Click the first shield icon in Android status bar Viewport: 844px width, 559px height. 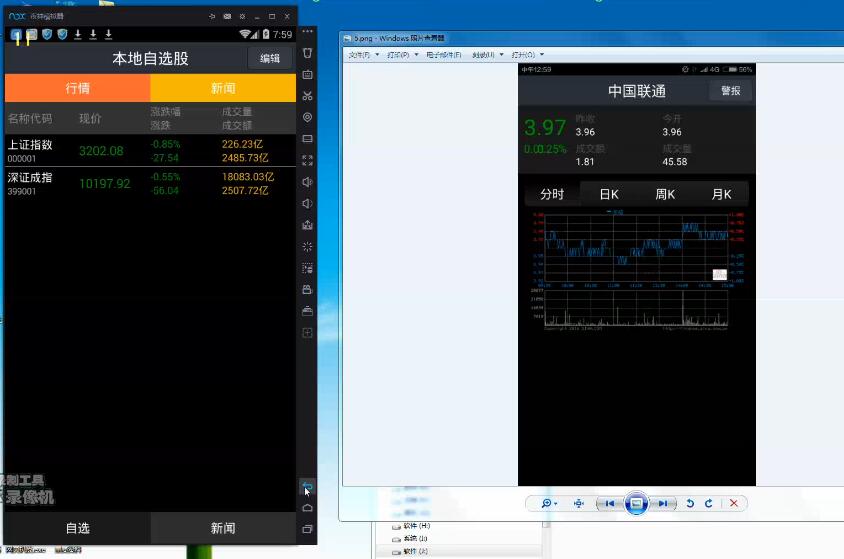47,34
